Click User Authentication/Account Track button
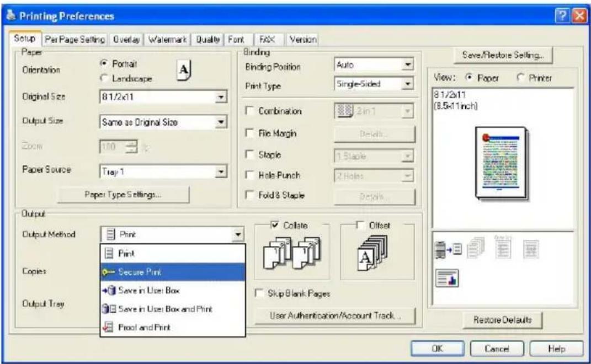Screen dimensions: 591x364 (336, 315)
